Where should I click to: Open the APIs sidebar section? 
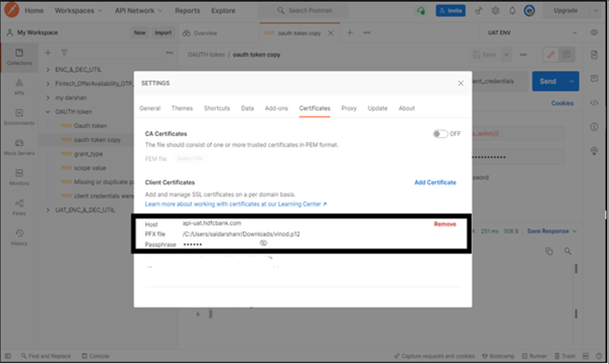coord(19,87)
